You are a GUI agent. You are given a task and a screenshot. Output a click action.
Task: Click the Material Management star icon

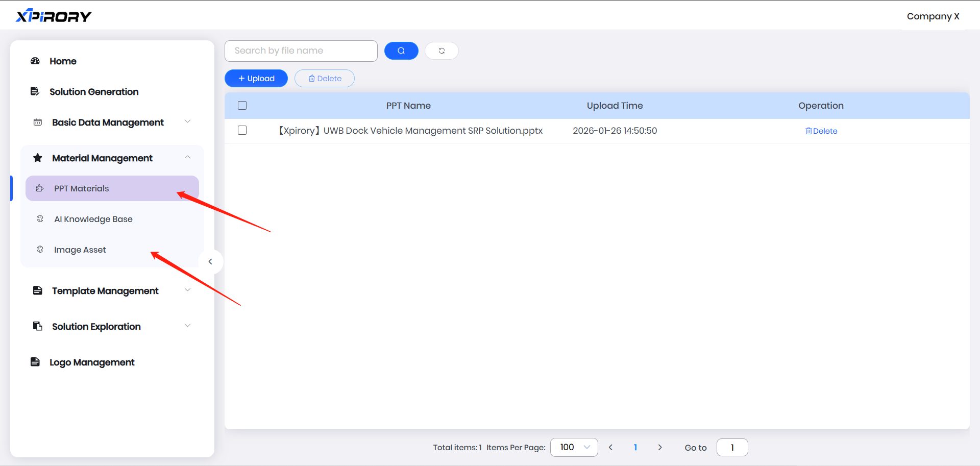pyautogui.click(x=38, y=158)
